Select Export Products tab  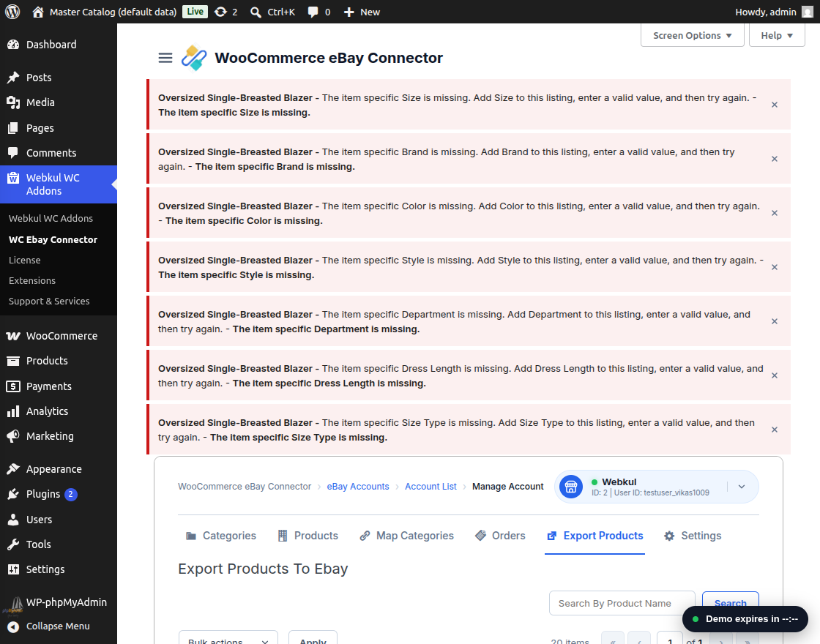(x=594, y=536)
